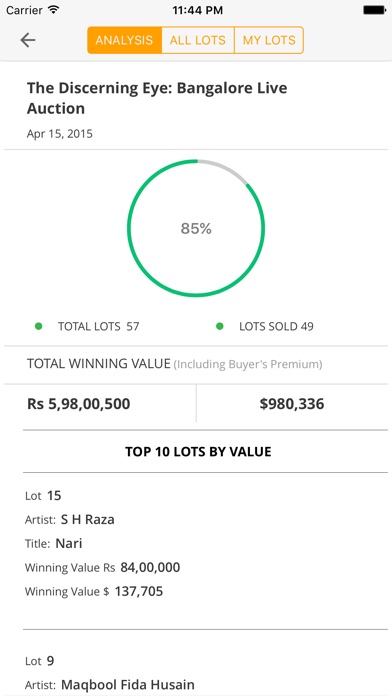Tap TOP 10 LOTS BY VALUE header

pos(198,452)
